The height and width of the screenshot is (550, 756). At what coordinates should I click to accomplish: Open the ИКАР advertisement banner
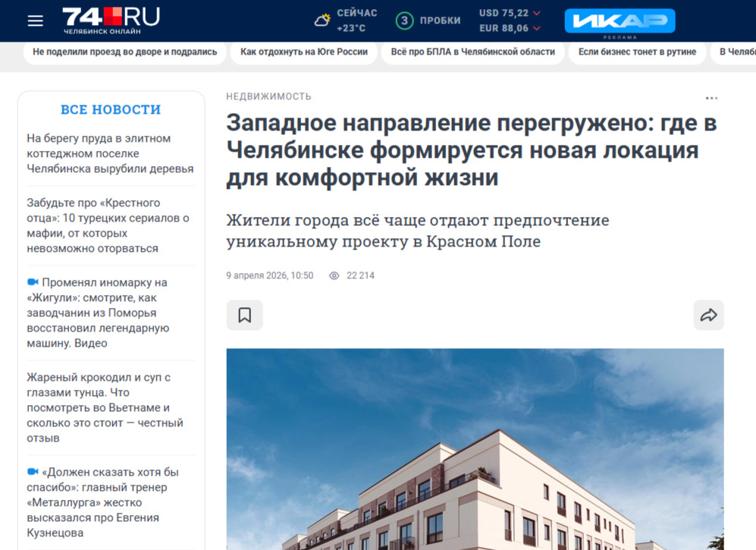[620, 20]
